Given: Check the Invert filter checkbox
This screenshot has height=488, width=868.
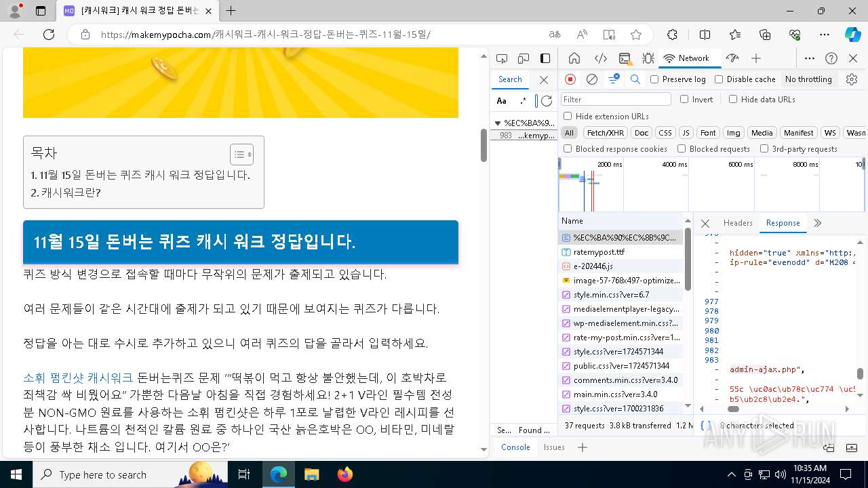Looking at the screenshot, I should pos(684,99).
